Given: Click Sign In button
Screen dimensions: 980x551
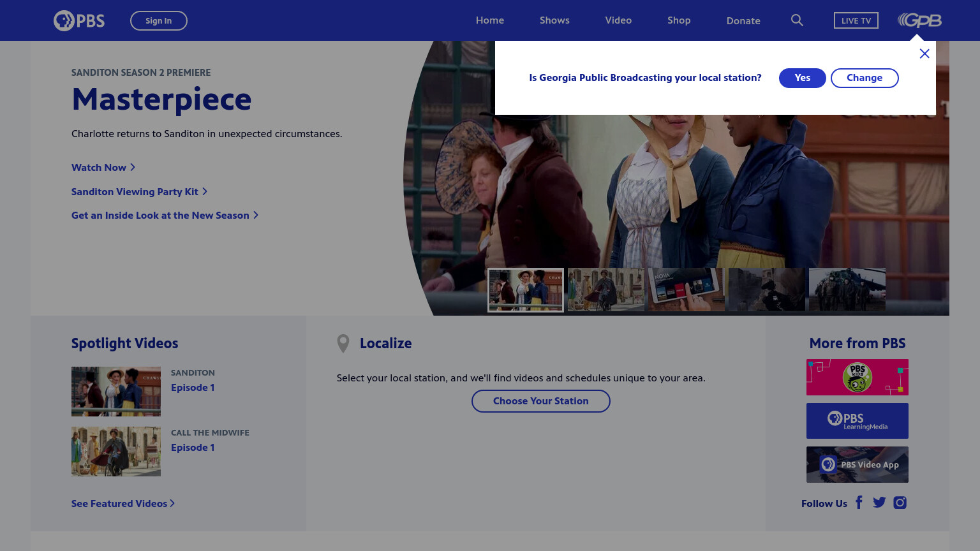Looking at the screenshot, I should [158, 20].
